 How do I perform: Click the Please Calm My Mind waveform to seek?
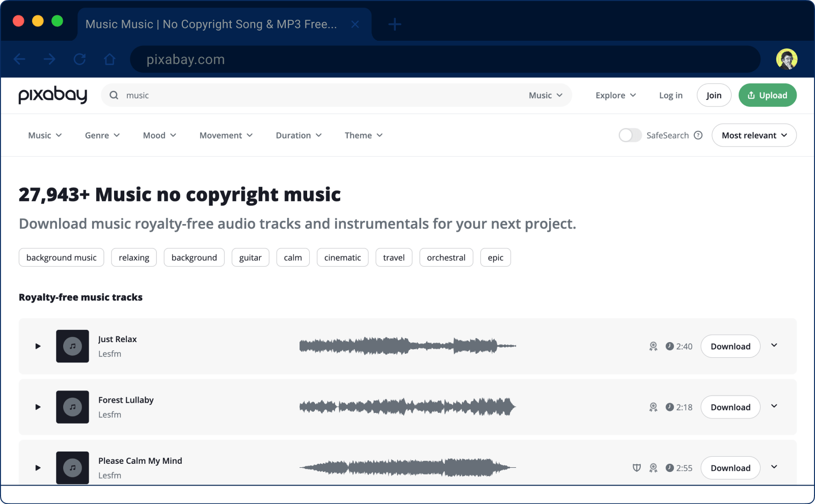point(407,467)
